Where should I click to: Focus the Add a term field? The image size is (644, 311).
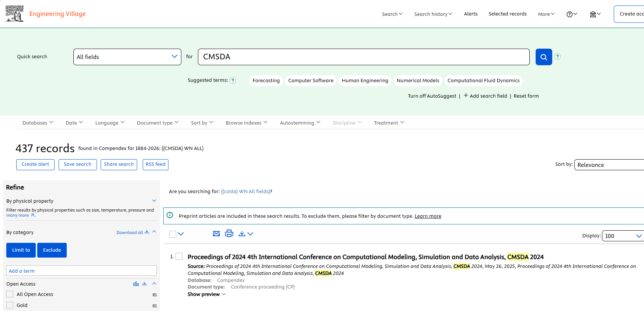click(81, 270)
